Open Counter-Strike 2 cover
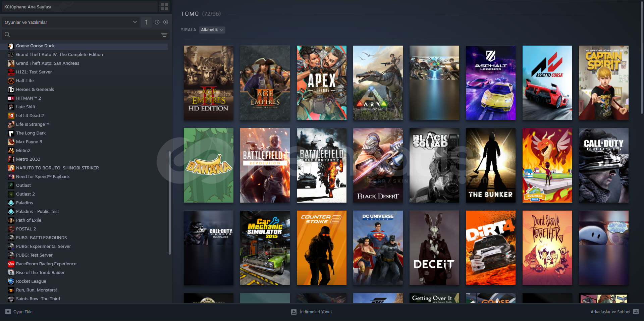This screenshot has width=644, height=321. (x=322, y=248)
